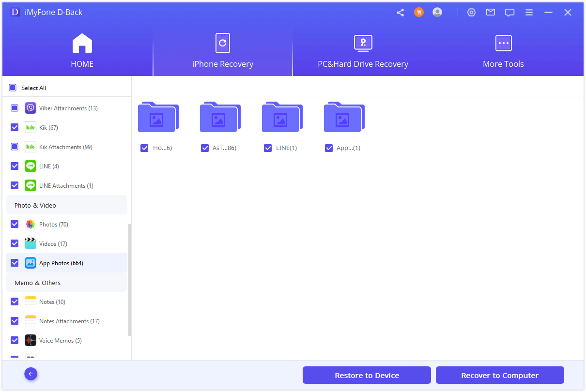Uncheck the Kik (67) checkbox

coord(15,127)
